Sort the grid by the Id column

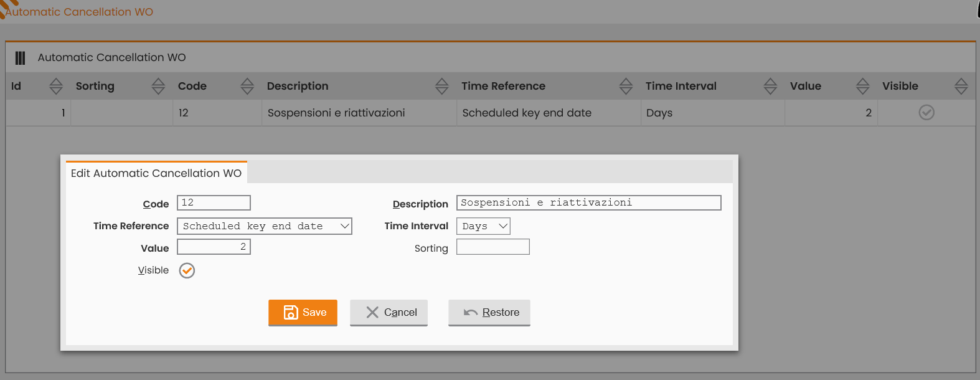(x=56, y=86)
